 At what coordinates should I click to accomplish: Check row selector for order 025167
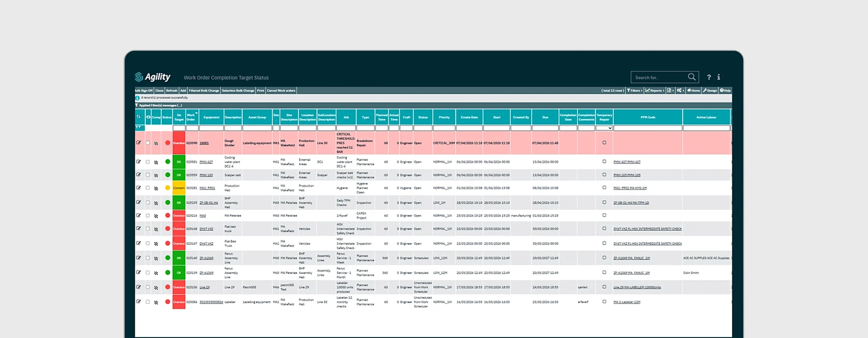click(x=147, y=243)
